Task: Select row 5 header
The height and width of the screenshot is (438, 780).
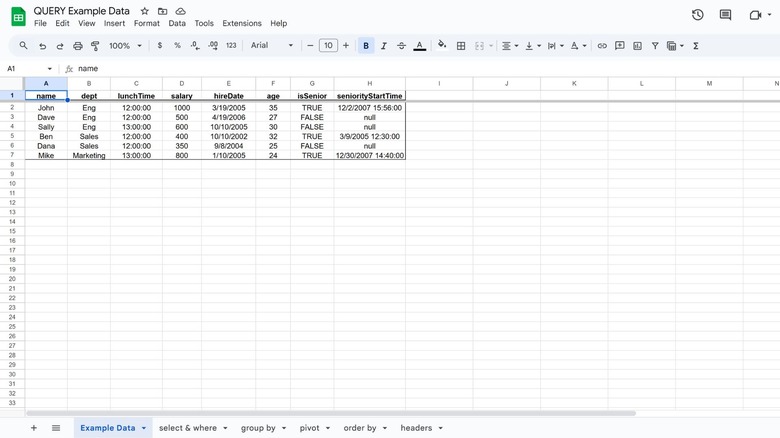Action: (x=12, y=136)
